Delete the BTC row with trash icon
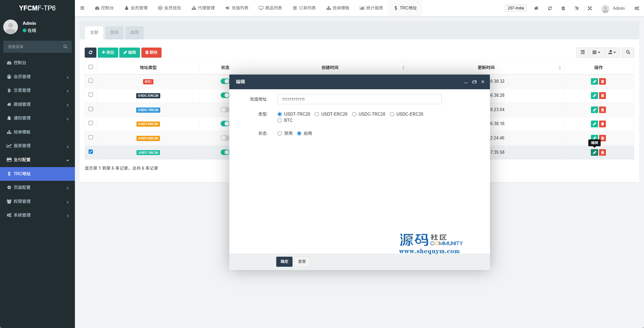 (602, 81)
